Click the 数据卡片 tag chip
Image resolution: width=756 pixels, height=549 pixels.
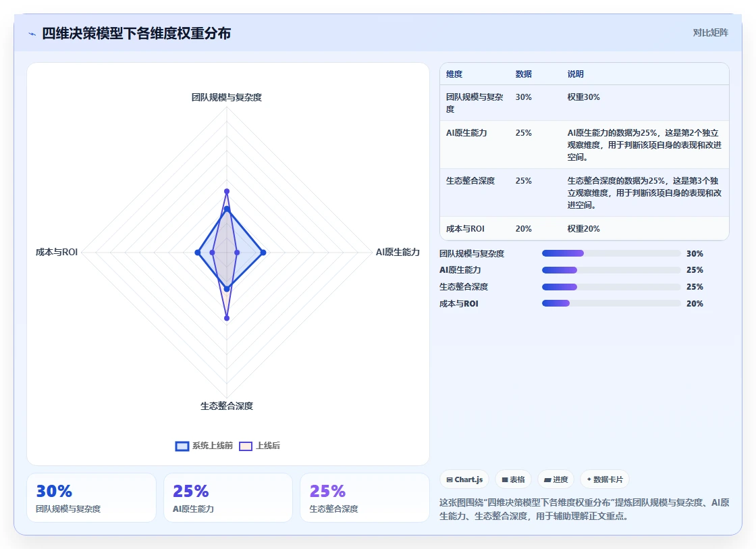605,479
